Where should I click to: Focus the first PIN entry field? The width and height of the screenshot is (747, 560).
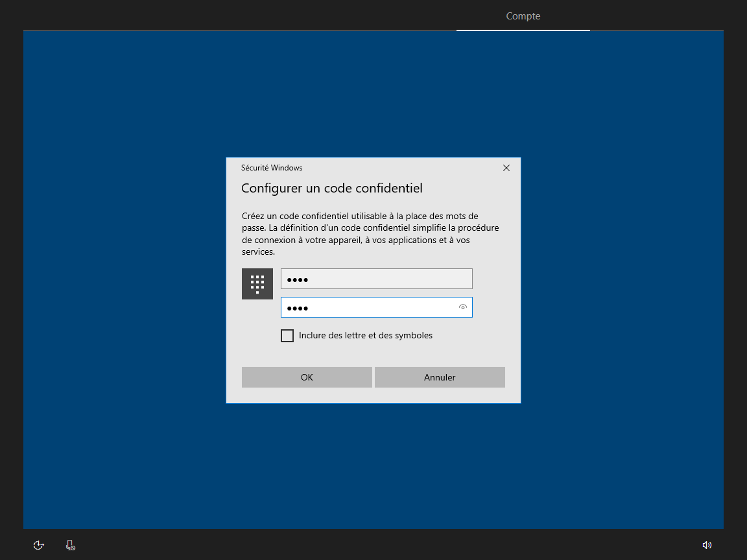(x=376, y=279)
